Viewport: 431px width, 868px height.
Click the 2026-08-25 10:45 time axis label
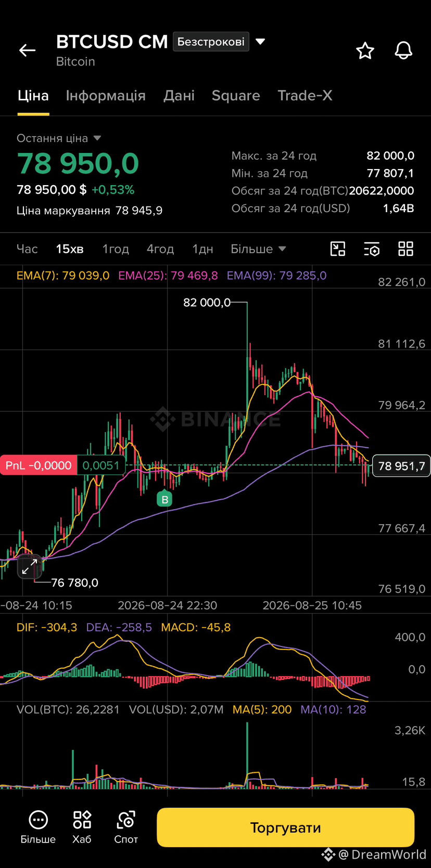coord(312,605)
